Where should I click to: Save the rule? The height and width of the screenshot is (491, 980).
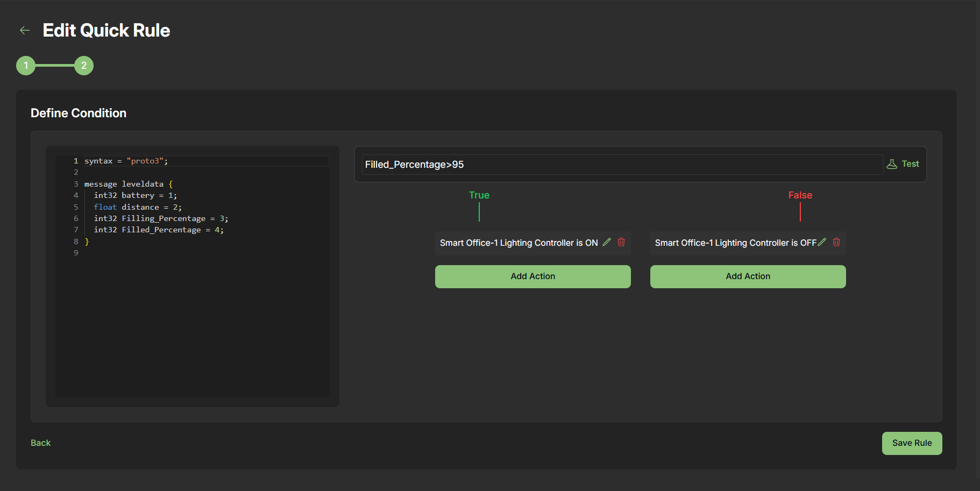pos(912,443)
